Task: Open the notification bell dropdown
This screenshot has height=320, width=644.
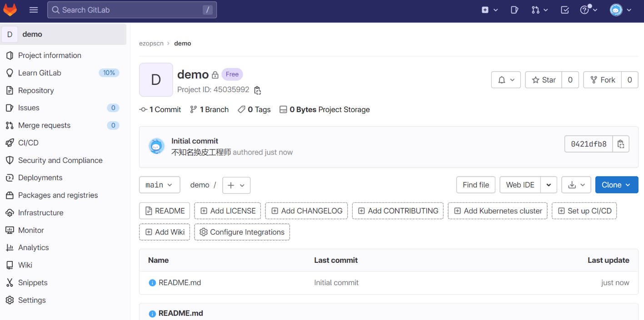Action: [506, 80]
